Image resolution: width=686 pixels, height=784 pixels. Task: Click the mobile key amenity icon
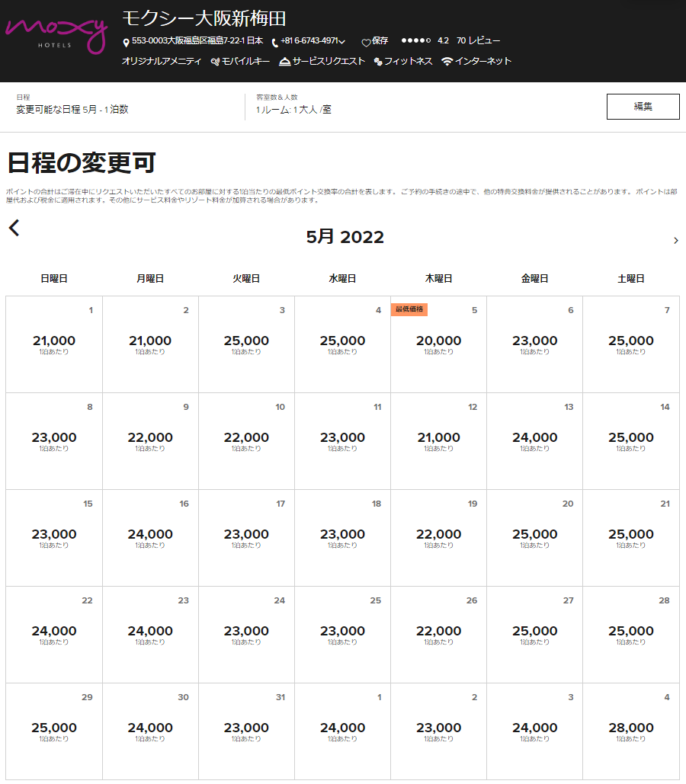[216, 62]
